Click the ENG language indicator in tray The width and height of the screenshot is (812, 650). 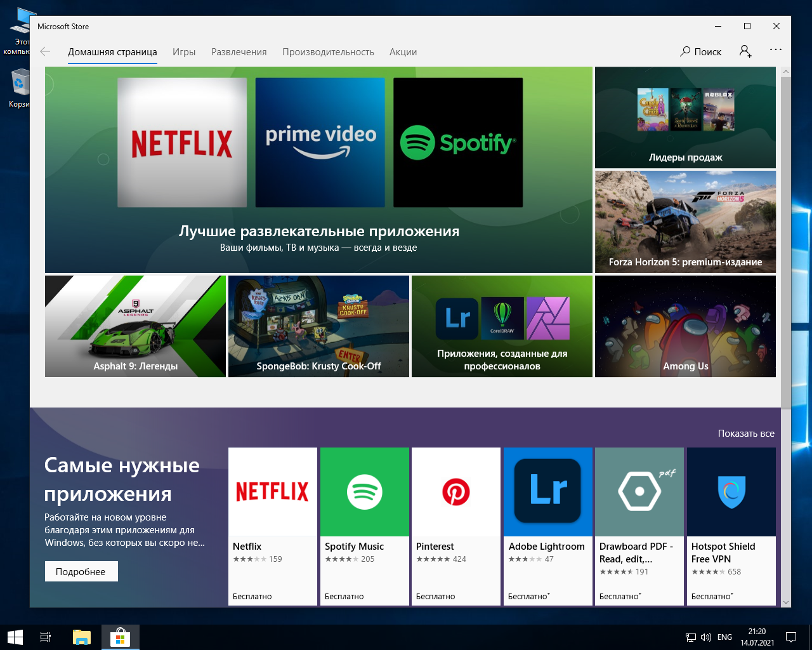click(724, 637)
